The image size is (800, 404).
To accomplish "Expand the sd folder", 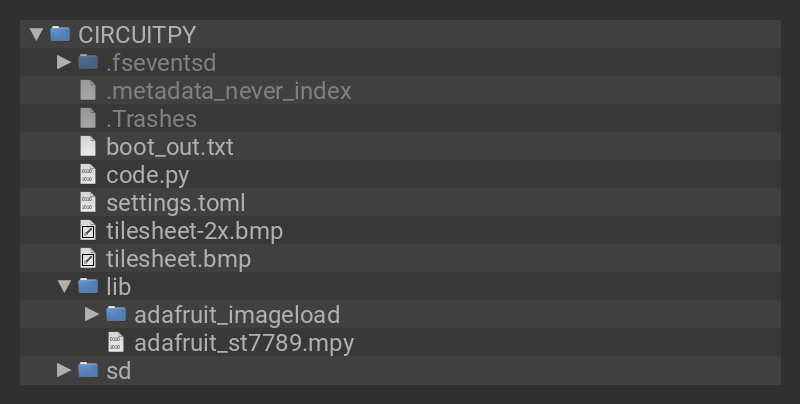I will pos(64,370).
